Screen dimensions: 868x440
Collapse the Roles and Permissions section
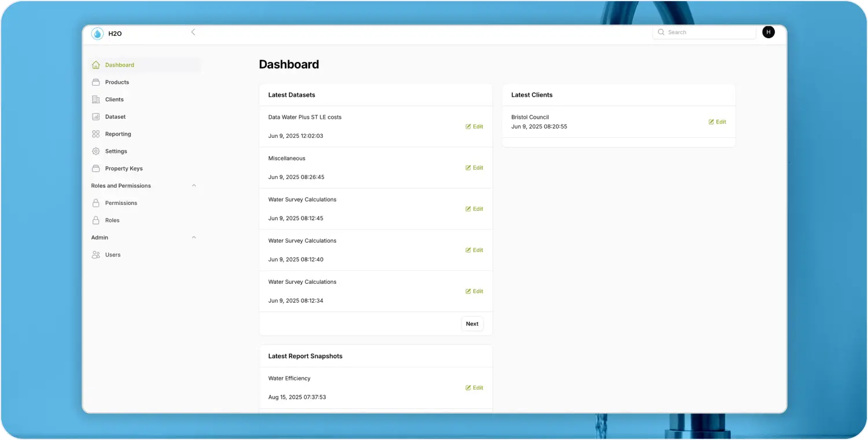(194, 186)
